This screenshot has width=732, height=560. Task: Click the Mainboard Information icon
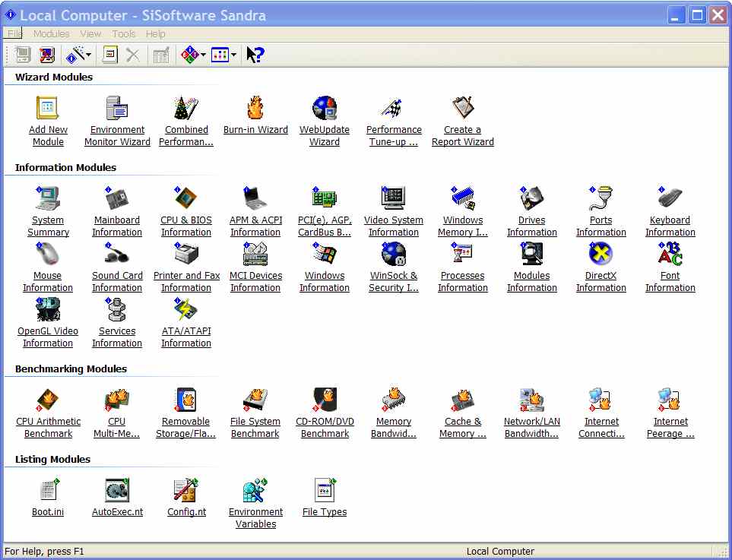117,198
